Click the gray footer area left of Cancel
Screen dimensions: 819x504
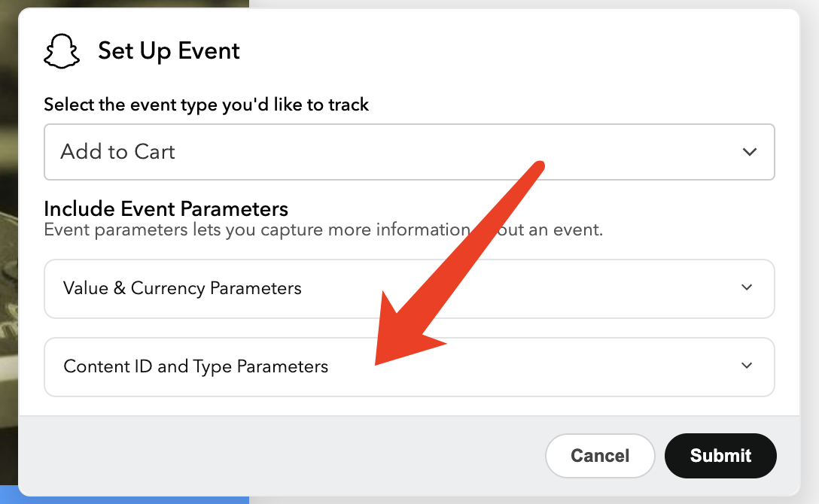coord(286,455)
